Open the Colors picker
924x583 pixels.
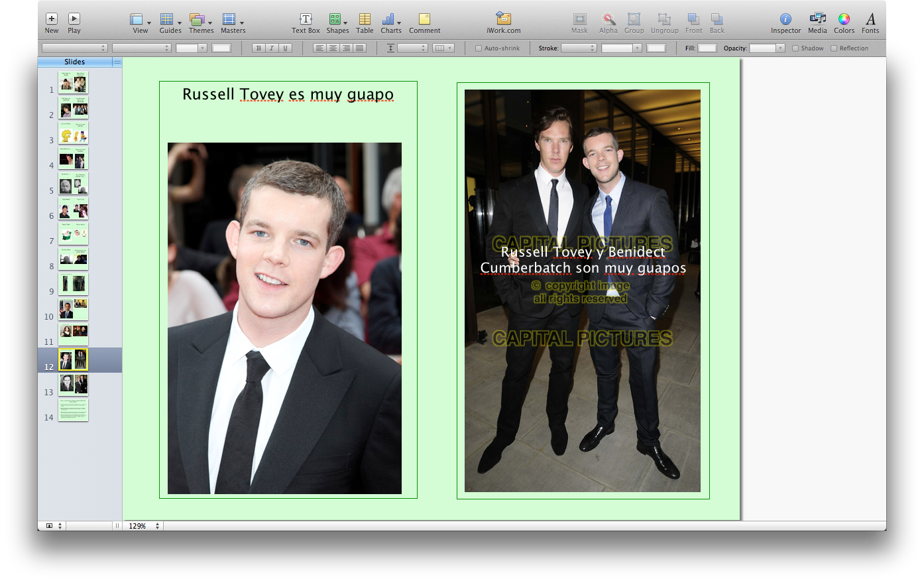(844, 19)
